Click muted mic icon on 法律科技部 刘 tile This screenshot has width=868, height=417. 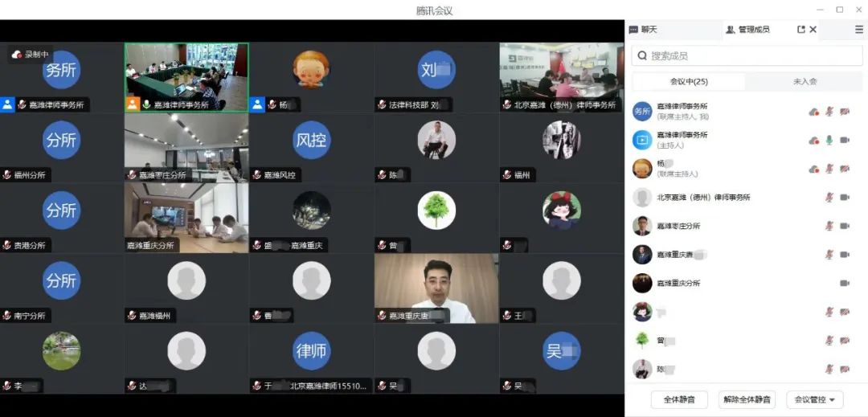click(382, 104)
